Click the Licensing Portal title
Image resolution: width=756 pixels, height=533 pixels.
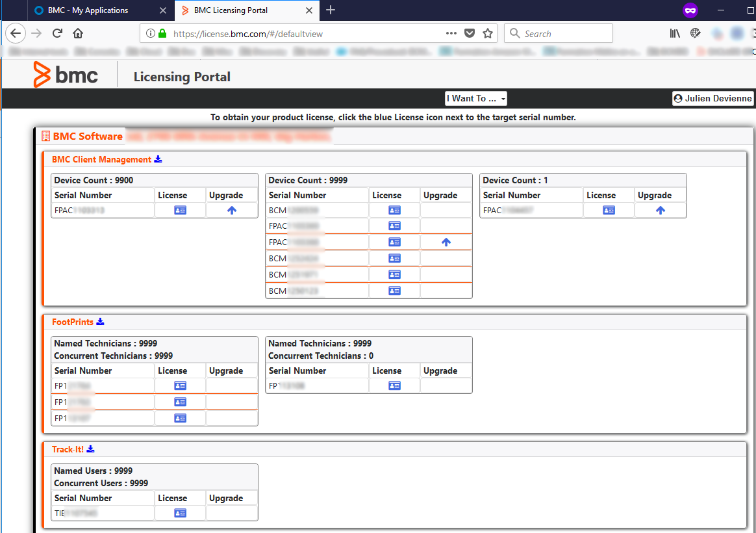(183, 77)
